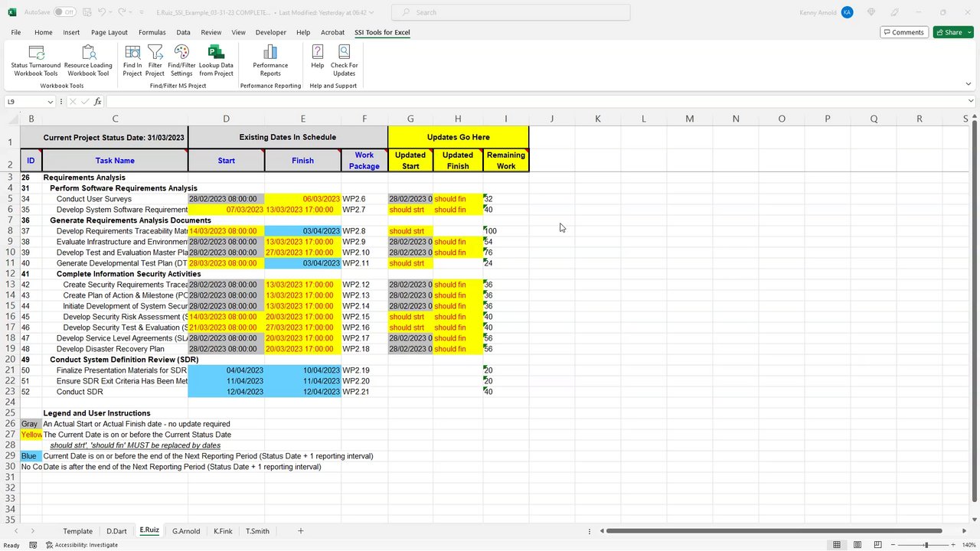Image resolution: width=980 pixels, height=551 pixels.
Task: Expand the Name Box dropdown
Action: pyautogui.click(x=51, y=102)
